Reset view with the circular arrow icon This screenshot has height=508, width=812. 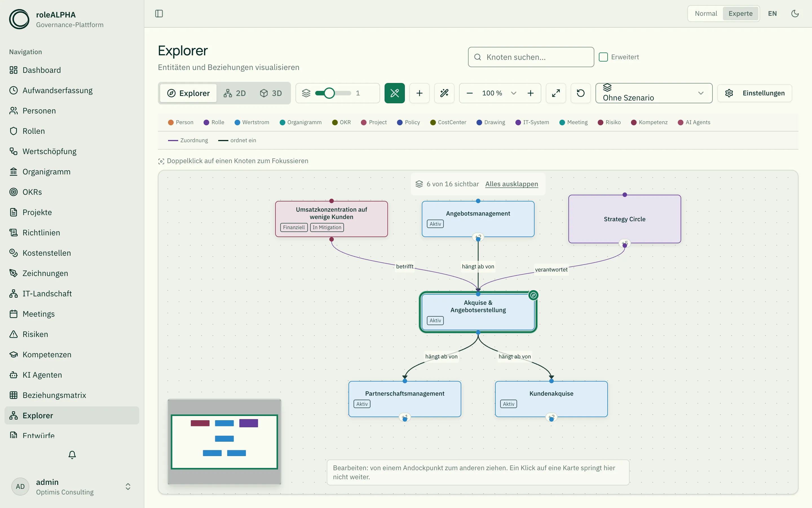(x=581, y=93)
